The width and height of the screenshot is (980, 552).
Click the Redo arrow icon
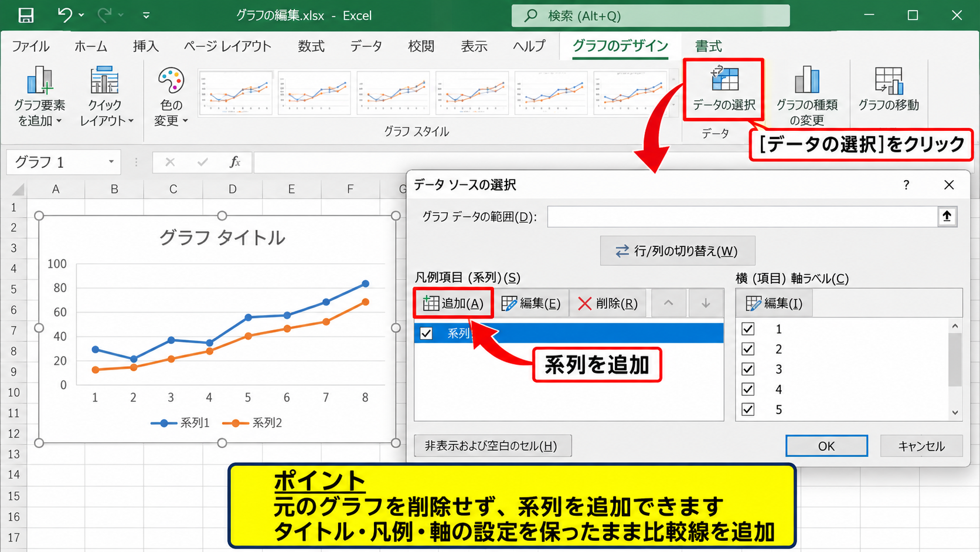tap(104, 15)
